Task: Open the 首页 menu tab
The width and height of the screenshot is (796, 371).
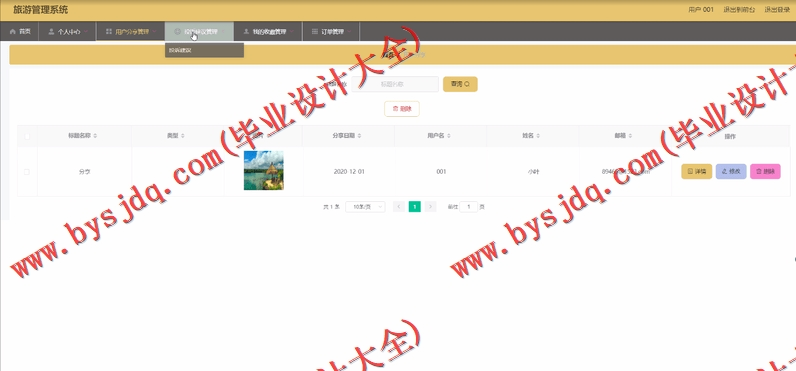Action: (x=20, y=31)
